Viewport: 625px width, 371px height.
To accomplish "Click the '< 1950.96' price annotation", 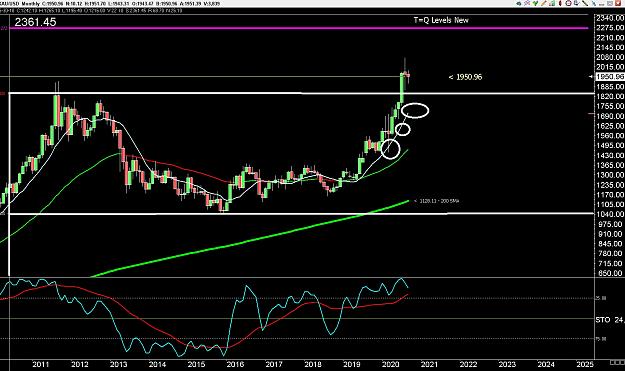I will pyautogui.click(x=465, y=77).
